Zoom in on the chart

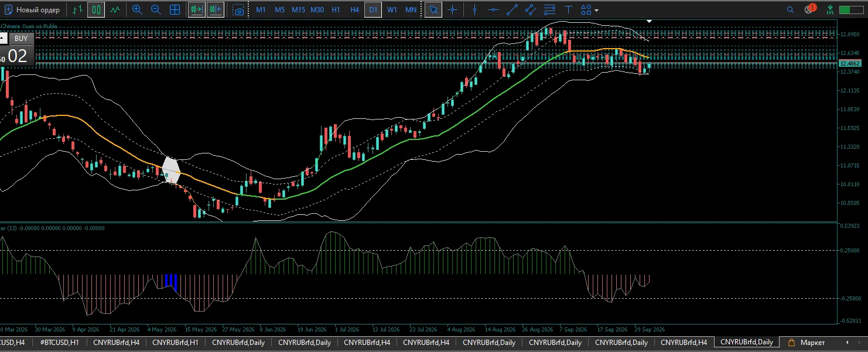pos(137,10)
